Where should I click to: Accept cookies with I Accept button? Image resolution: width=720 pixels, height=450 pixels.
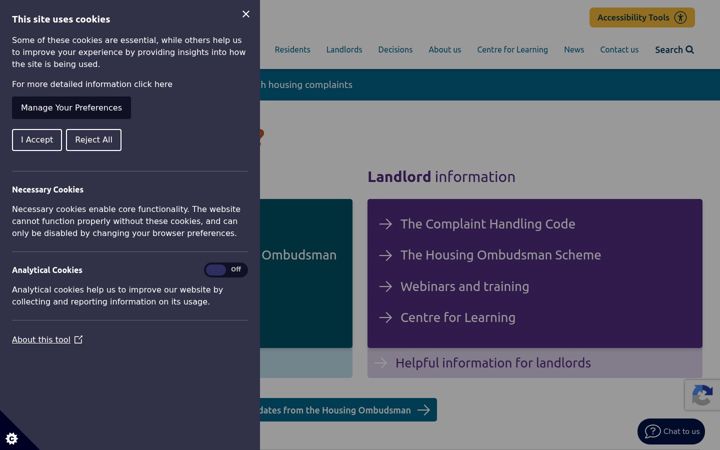[x=37, y=140]
